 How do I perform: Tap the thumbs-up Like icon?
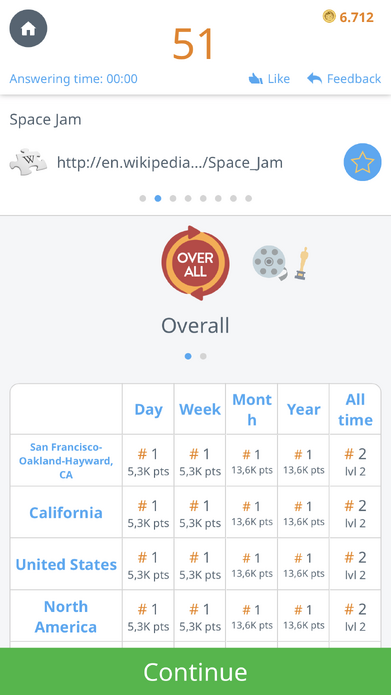[256, 79]
